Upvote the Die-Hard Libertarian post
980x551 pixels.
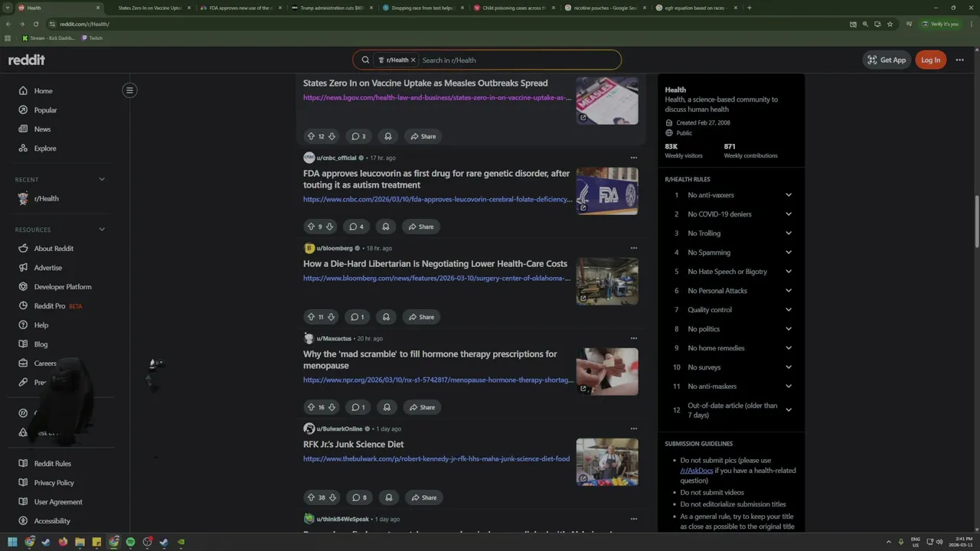[311, 317]
